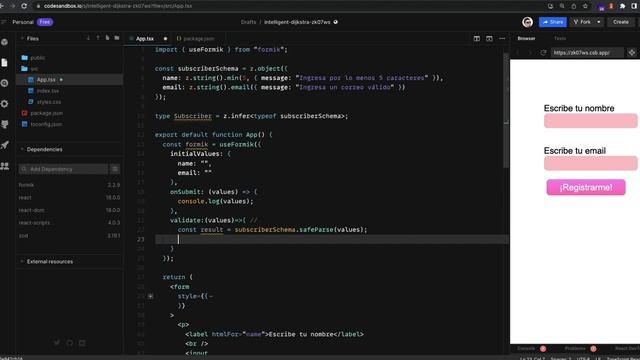Screen dimensions: 640x360
Task: Click the zod dependency row
Action: [x=69, y=236]
